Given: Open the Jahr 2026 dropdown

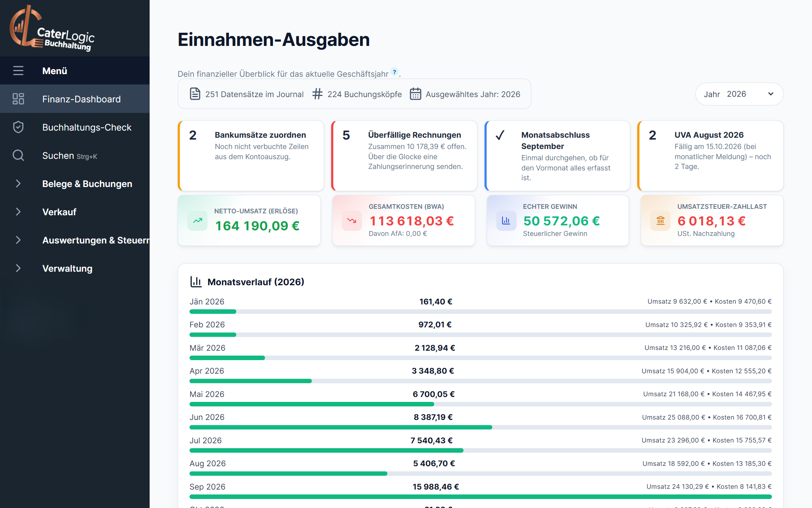Looking at the screenshot, I should coord(739,94).
